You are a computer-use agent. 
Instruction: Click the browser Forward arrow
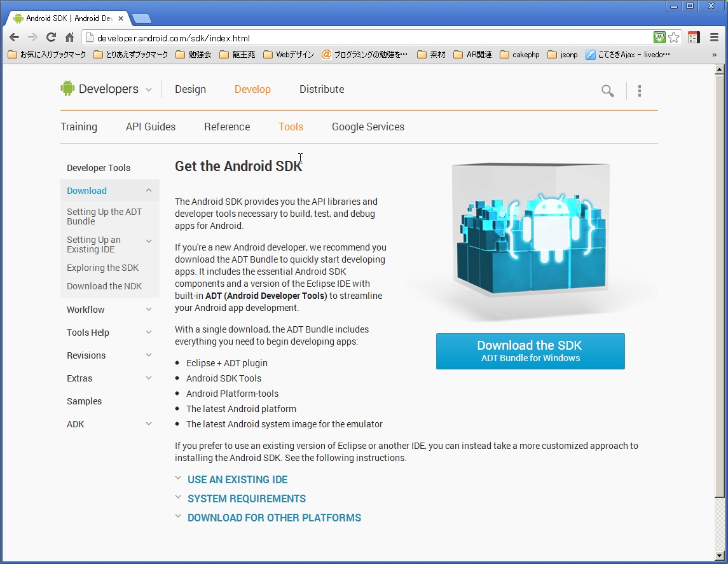pyautogui.click(x=32, y=38)
